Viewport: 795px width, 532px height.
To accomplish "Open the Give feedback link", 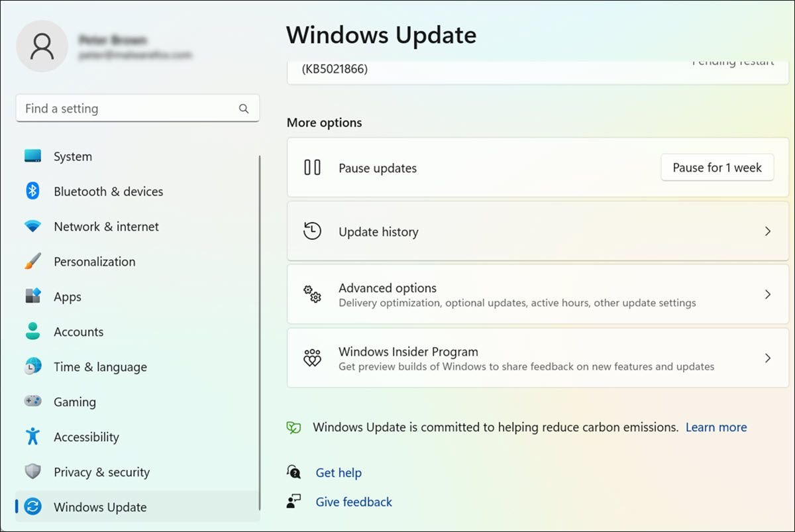I will point(354,502).
